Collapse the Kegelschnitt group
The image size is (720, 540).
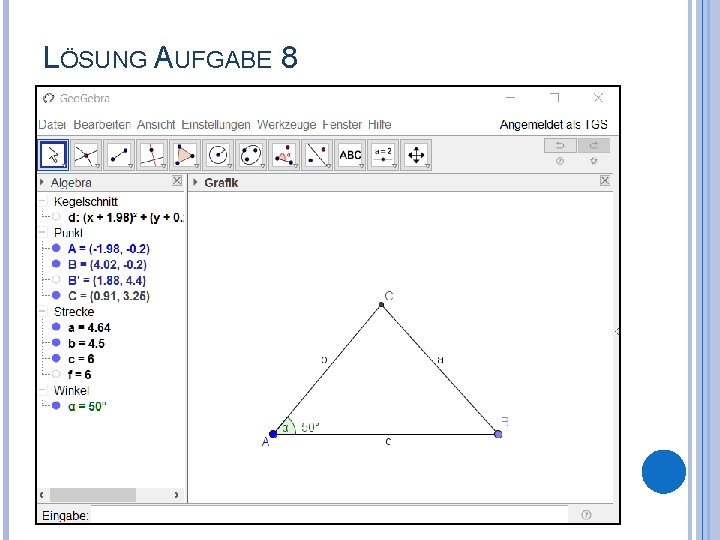pyautogui.click(x=43, y=201)
